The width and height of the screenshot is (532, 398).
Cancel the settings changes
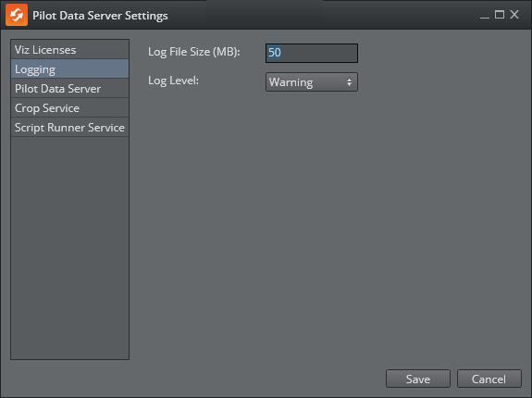tap(489, 379)
